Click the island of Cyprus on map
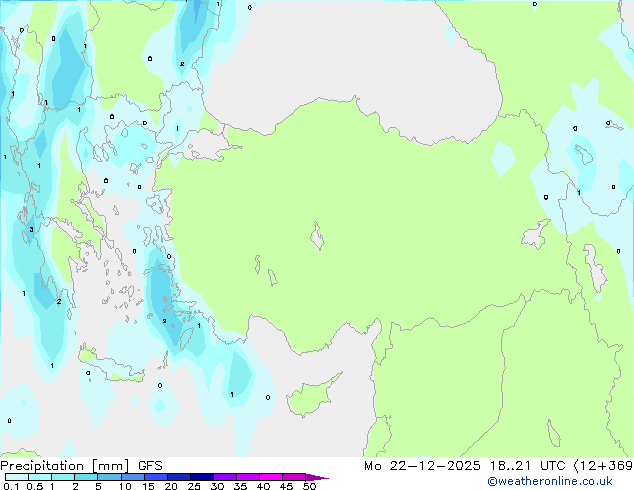Image resolution: width=634 pixels, height=490 pixels. pos(312,396)
